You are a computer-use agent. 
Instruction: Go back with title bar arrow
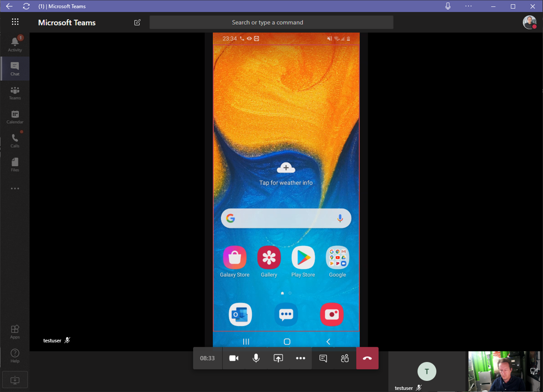(x=9, y=6)
